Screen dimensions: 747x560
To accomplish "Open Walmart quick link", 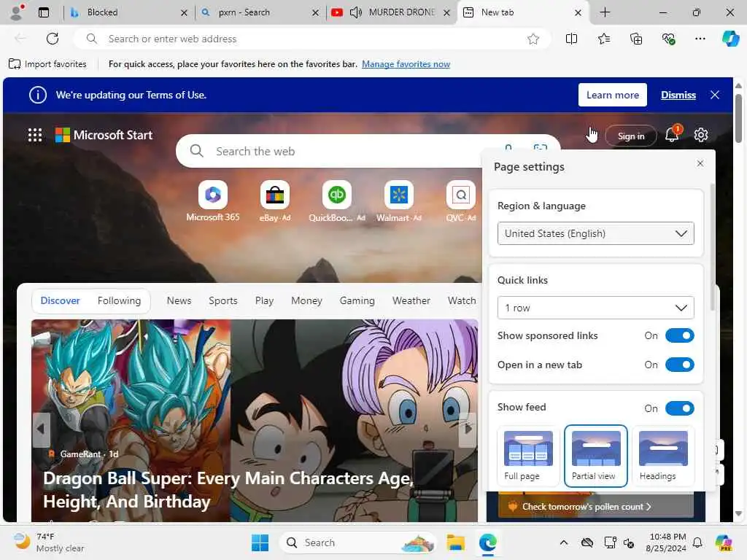I will tap(399, 201).
